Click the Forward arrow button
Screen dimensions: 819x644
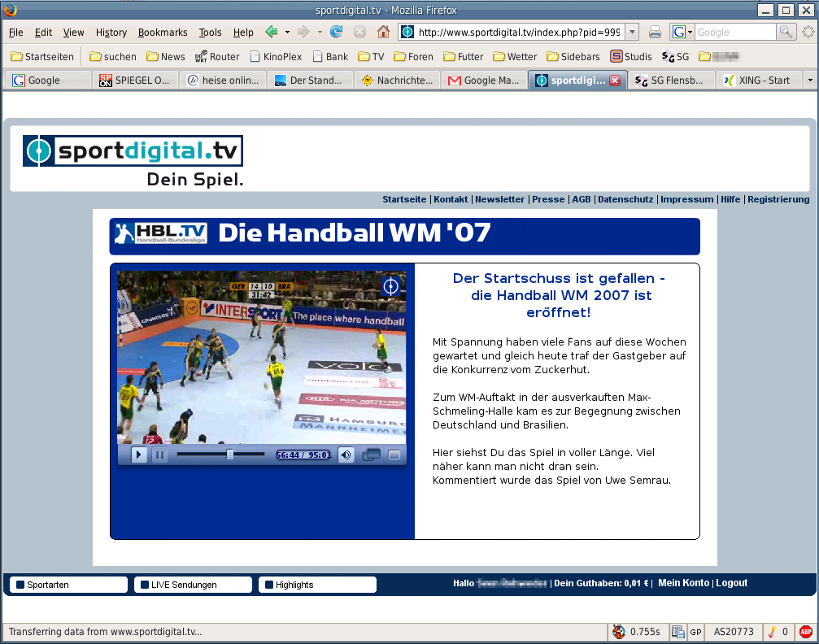tap(303, 32)
